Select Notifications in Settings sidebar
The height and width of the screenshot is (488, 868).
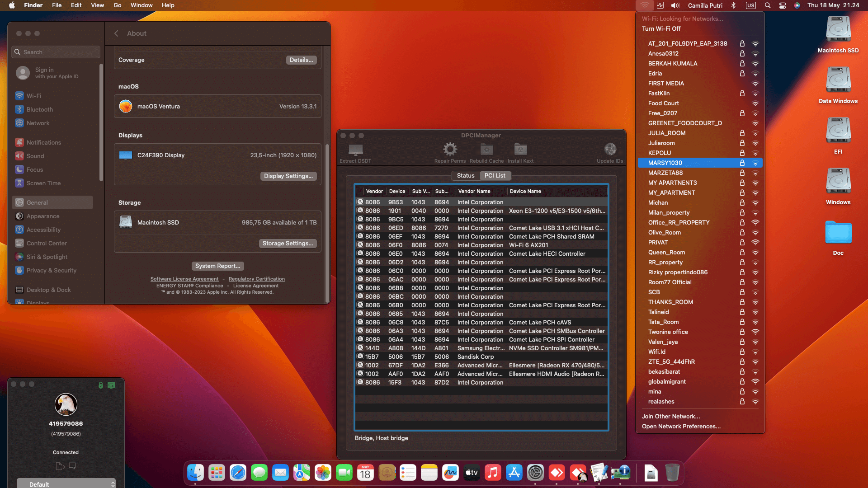(53, 143)
